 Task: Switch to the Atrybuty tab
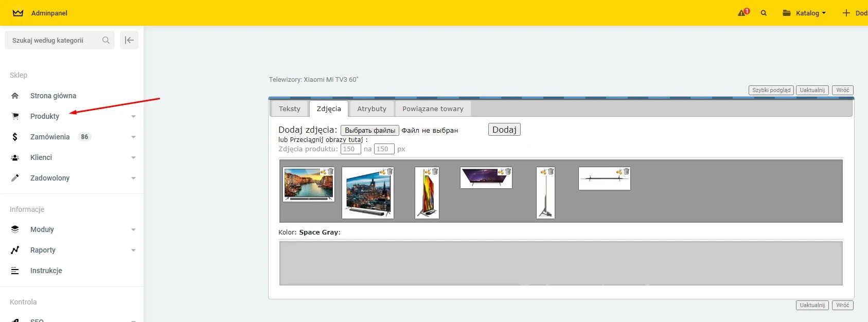(x=371, y=109)
